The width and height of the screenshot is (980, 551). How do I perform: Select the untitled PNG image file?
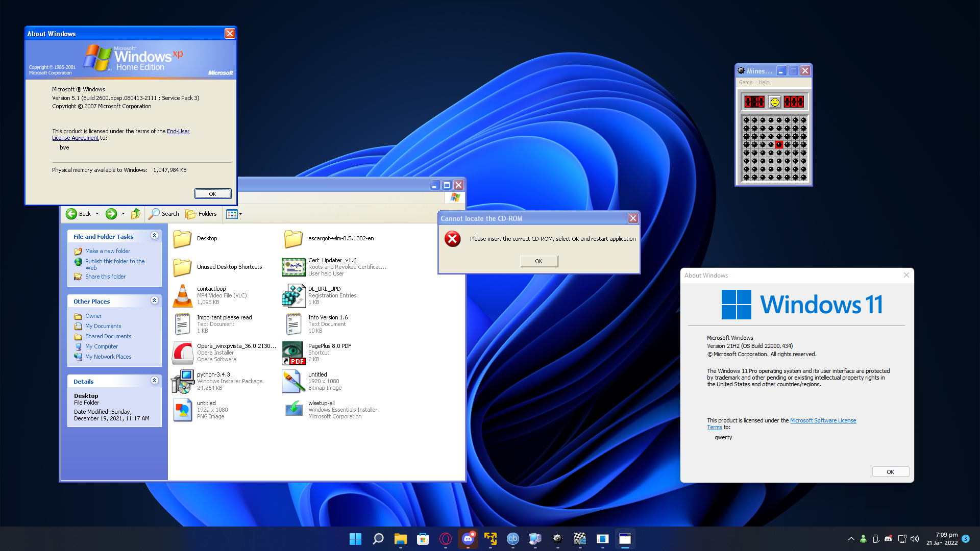click(x=182, y=410)
